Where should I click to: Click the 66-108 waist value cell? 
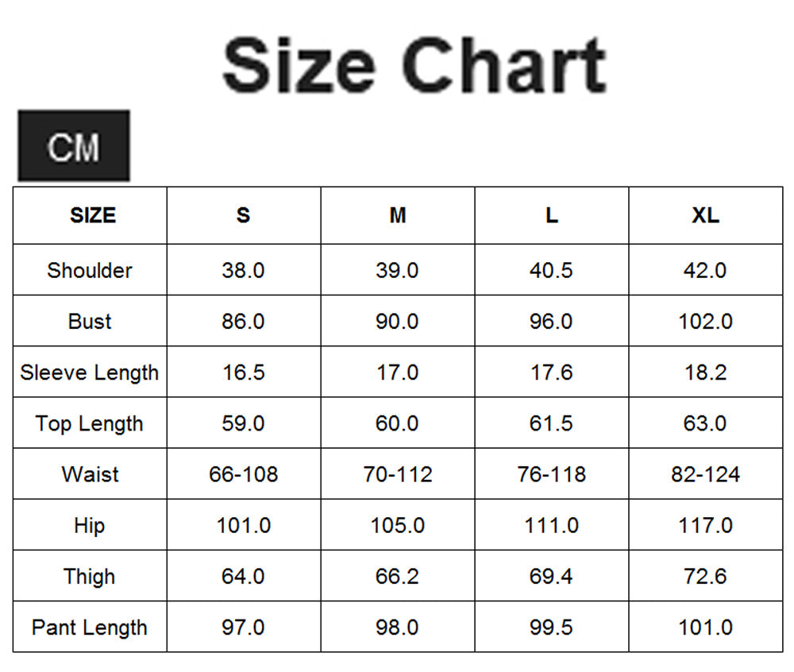click(x=244, y=474)
